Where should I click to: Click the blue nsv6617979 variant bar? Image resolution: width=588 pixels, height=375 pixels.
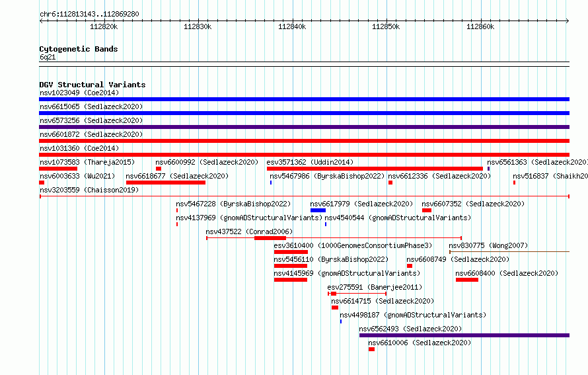(x=318, y=210)
